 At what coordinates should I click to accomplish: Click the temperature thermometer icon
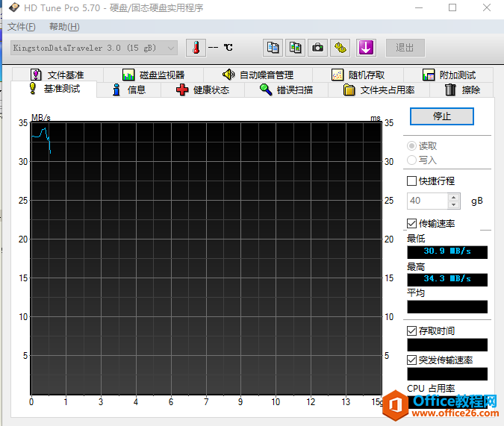point(196,48)
